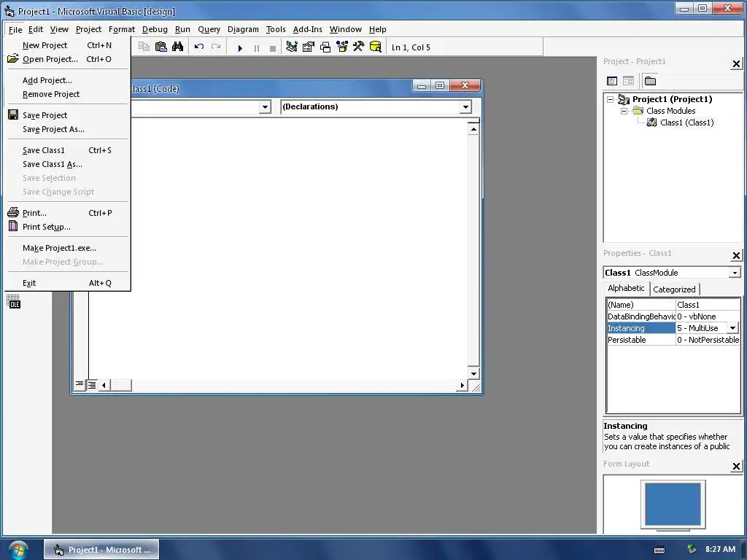Switch to the Alphabetic properties tab
Image resolution: width=747 pixels, height=560 pixels.
click(626, 288)
